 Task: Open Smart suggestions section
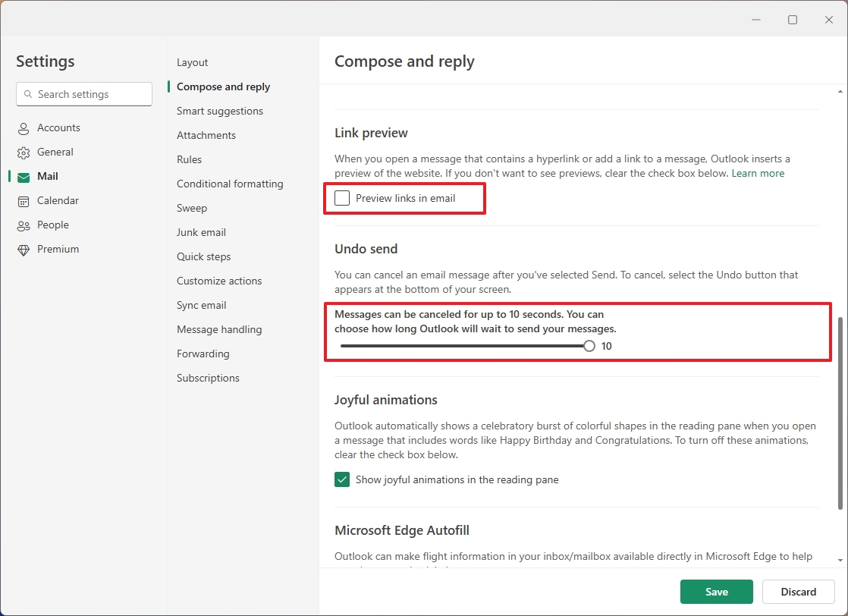219,111
